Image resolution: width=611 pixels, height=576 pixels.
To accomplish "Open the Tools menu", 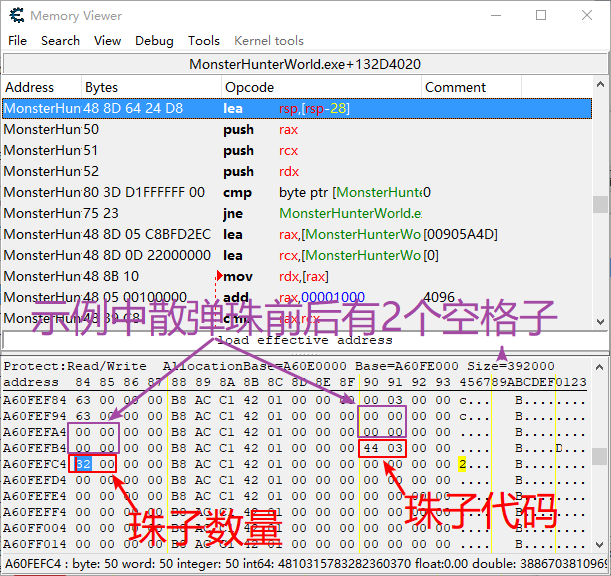I will (x=204, y=41).
